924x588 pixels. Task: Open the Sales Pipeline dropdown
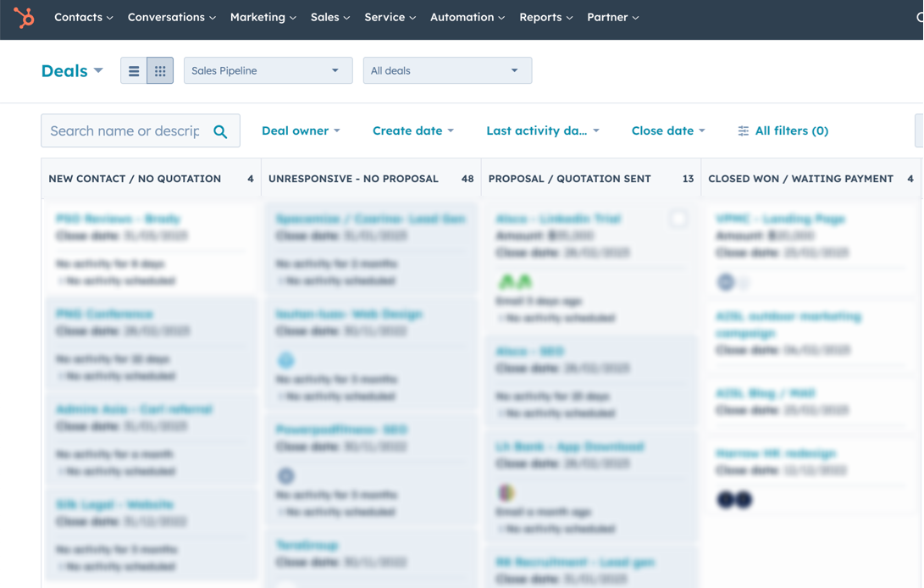268,71
